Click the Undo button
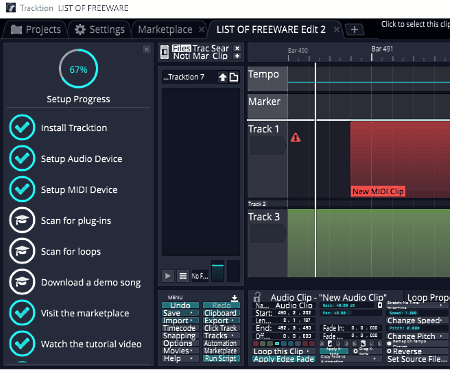 (180, 305)
